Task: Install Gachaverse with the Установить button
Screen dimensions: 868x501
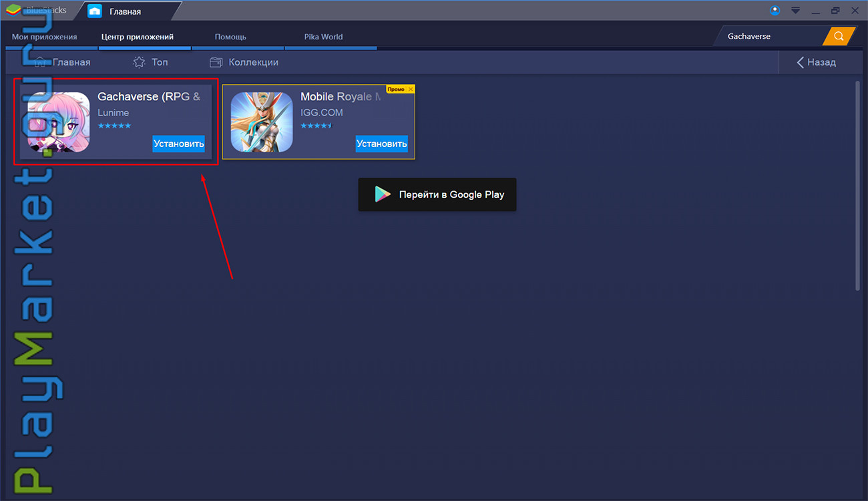Action: (x=178, y=144)
